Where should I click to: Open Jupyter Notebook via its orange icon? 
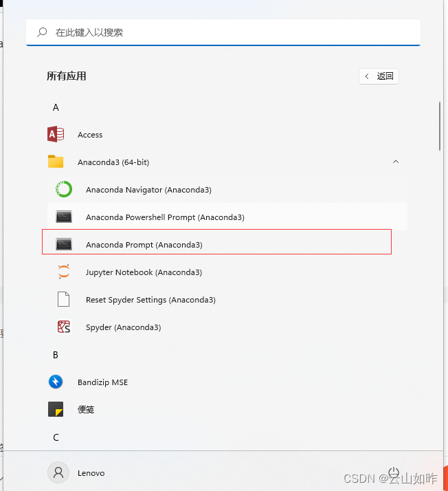point(64,272)
